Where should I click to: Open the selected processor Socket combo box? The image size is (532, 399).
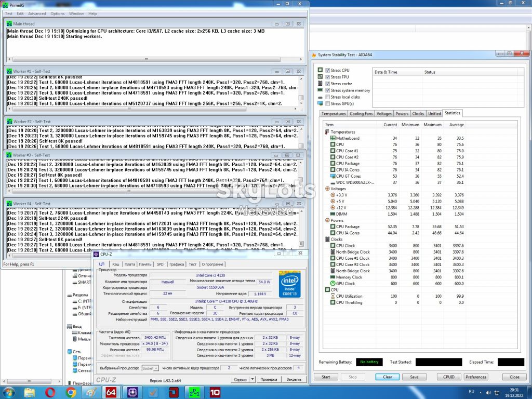tap(150, 368)
